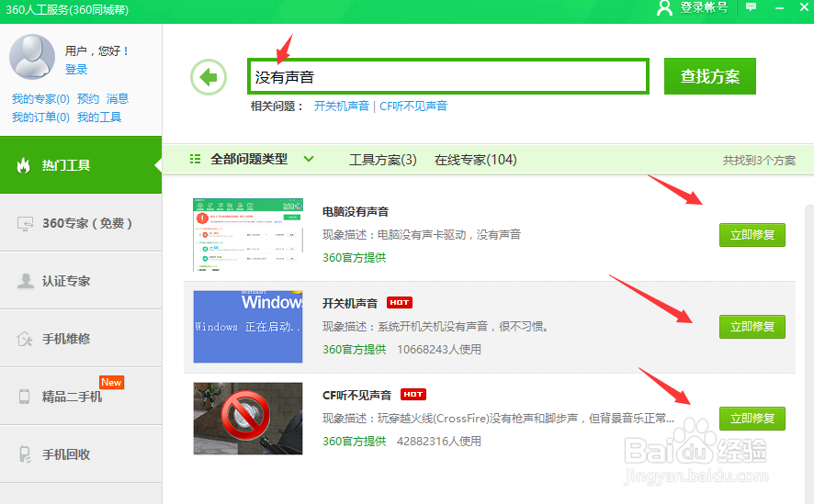
Task: Click the 全部问题类型 label
Action: pyautogui.click(x=249, y=159)
